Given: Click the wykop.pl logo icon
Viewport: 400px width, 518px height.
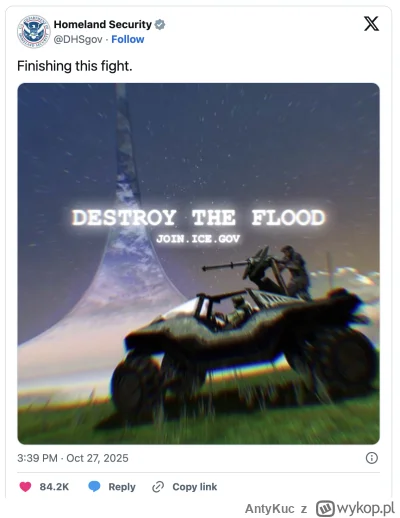Looking at the screenshot, I should click(x=325, y=508).
